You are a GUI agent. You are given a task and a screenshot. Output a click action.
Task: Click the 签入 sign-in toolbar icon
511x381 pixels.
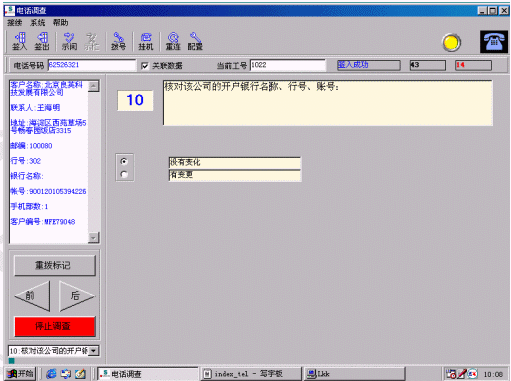click(x=19, y=41)
